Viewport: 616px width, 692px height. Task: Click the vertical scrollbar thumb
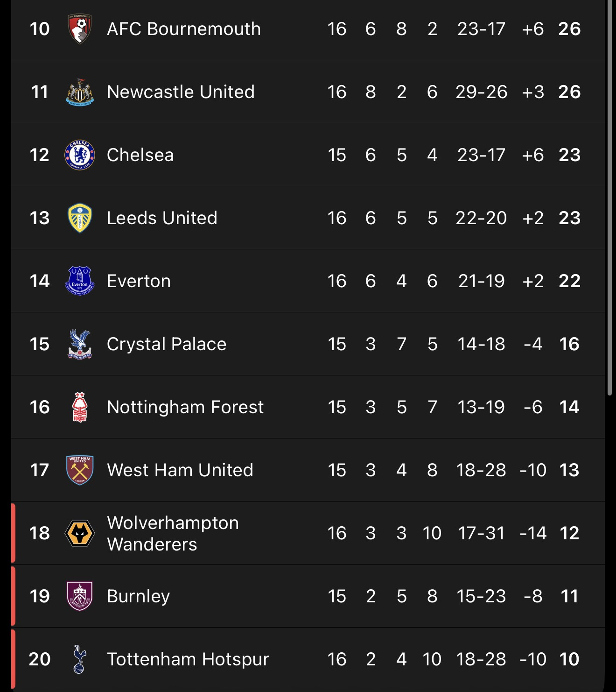tap(609, 196)
